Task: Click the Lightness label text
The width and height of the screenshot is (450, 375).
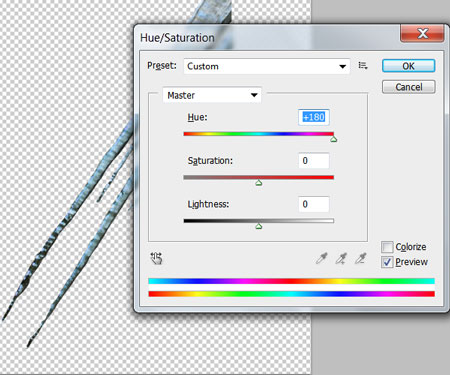Action: (x=208, y=204)
